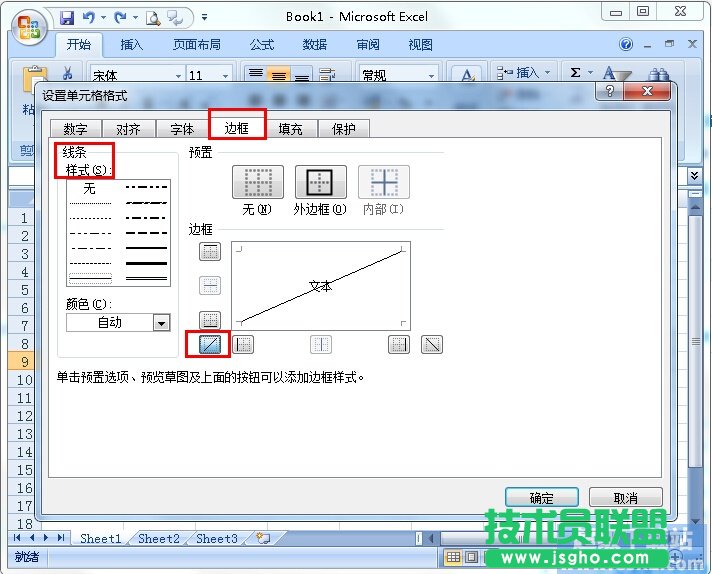Click the diagonal down border button

[x=432, y=345]
